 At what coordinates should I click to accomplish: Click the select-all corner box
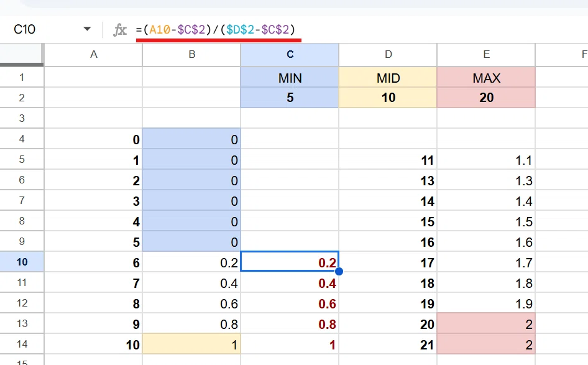[x=22, y=55]
